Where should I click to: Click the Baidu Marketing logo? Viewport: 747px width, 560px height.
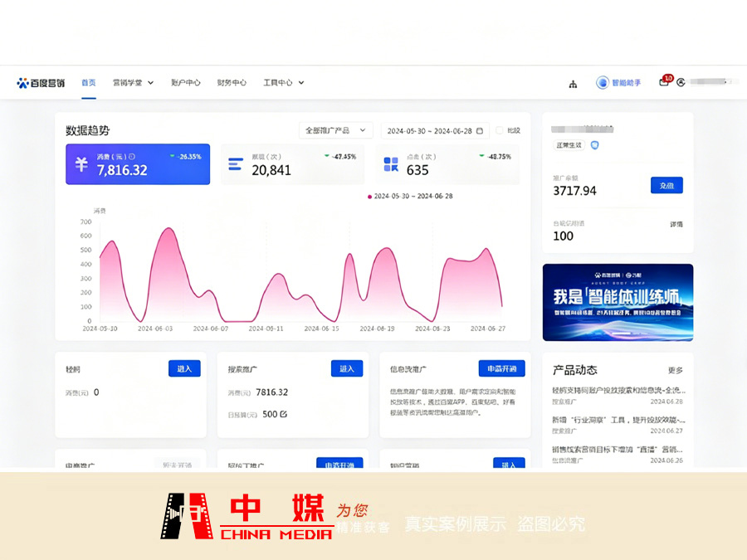coord(41,83)
